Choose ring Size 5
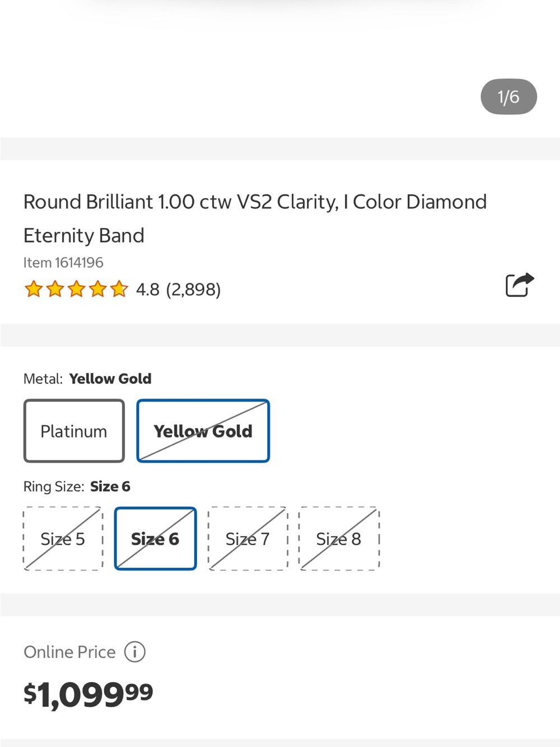The height and width of the screenshot is (747, 560). click(63, 539)
